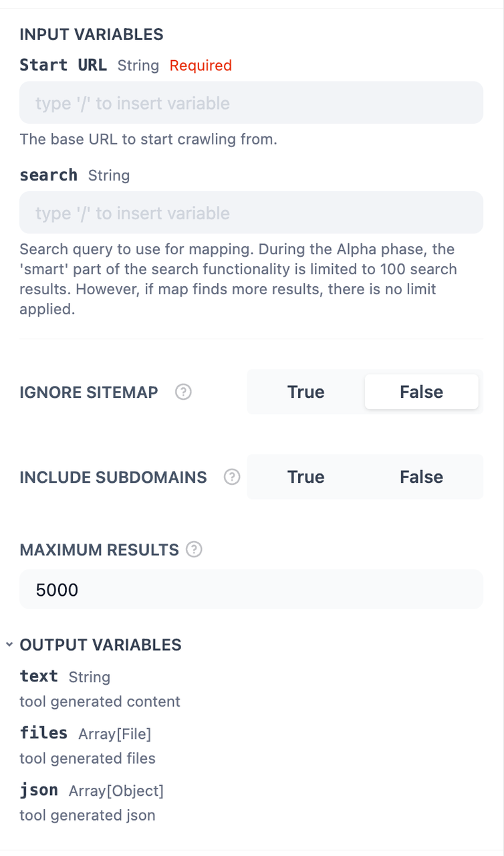Click the IGNORE SITEMAP help question-mark icon
Viewport: 504px width, 856px height.
point(183,392)
